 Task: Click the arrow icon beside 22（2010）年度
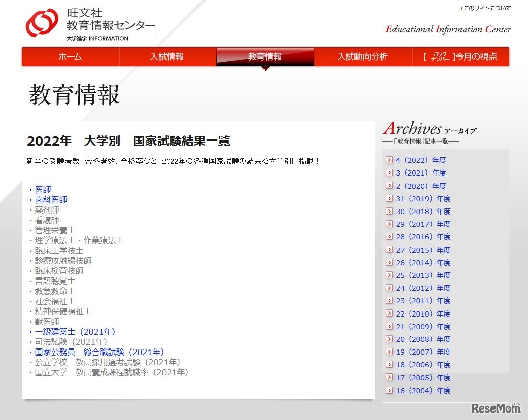pyautogui.click(x=390, y=313)
